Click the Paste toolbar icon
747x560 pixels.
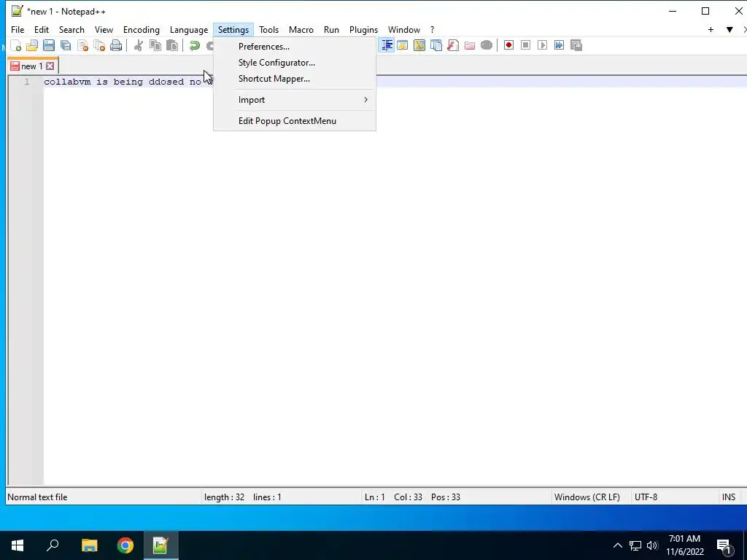[172, 45]
